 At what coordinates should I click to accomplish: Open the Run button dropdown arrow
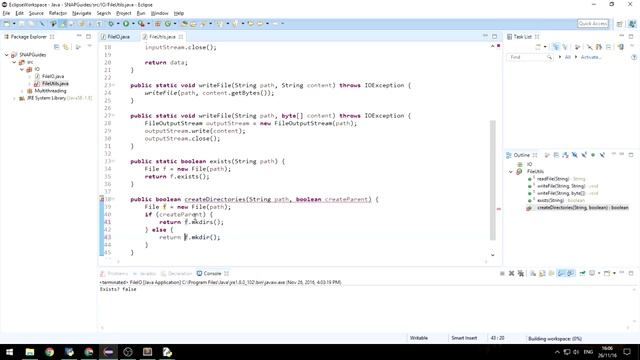coord(133,24)
